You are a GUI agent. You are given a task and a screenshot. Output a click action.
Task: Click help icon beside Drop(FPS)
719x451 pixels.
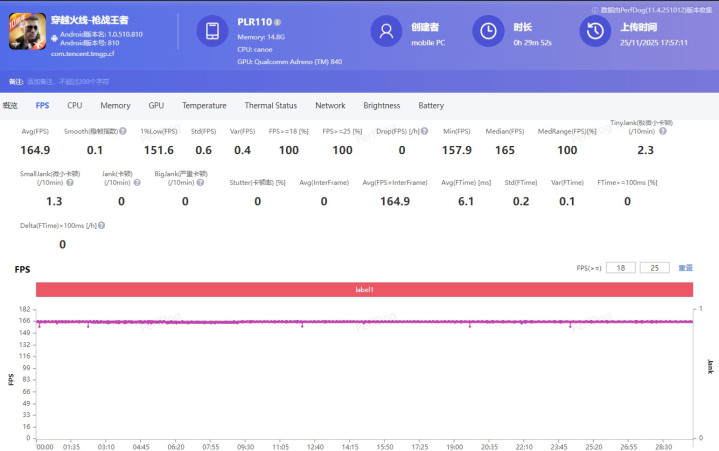[425, 131]
